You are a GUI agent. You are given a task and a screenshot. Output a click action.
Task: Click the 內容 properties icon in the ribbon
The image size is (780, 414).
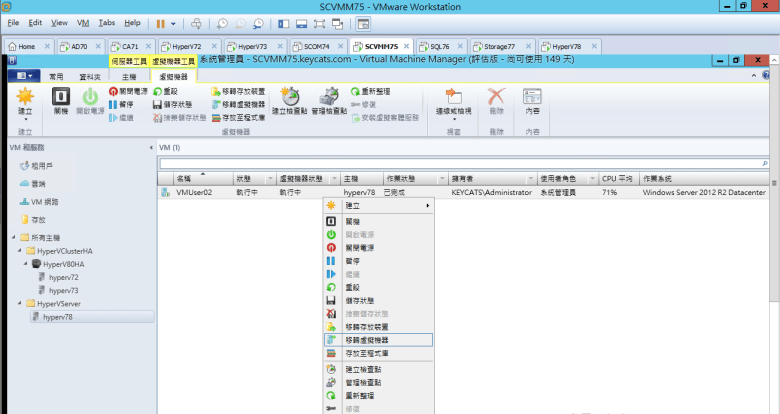[532, 98]
